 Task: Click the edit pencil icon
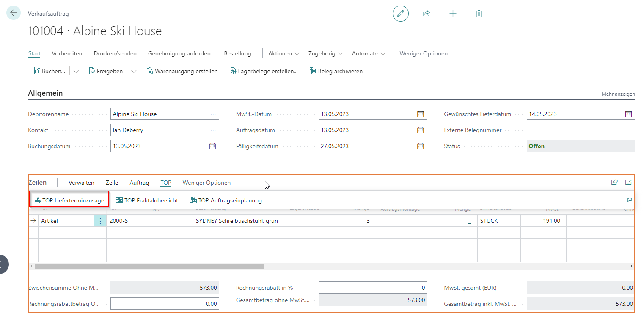(400, 14)
